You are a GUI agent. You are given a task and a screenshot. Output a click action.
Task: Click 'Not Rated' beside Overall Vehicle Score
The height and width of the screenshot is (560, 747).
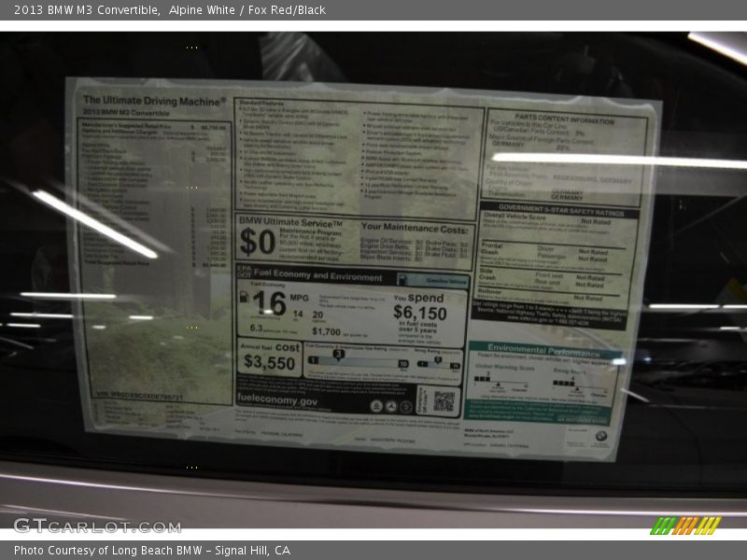(x=596, y=221)
